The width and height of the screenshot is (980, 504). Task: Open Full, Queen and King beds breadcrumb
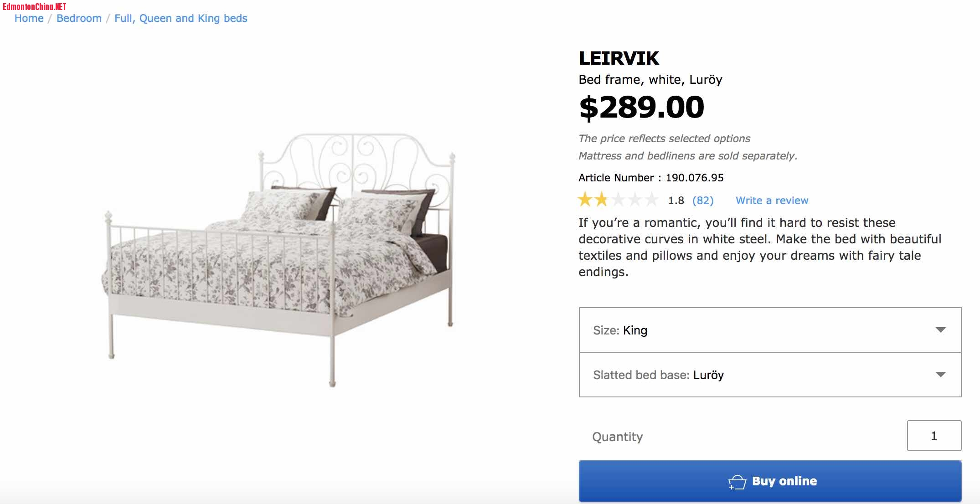pos(181,18)
